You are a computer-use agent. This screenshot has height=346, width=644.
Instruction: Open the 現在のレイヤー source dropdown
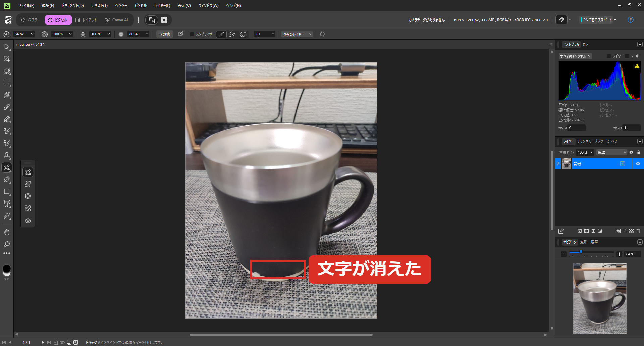click(x=297, y=34)
